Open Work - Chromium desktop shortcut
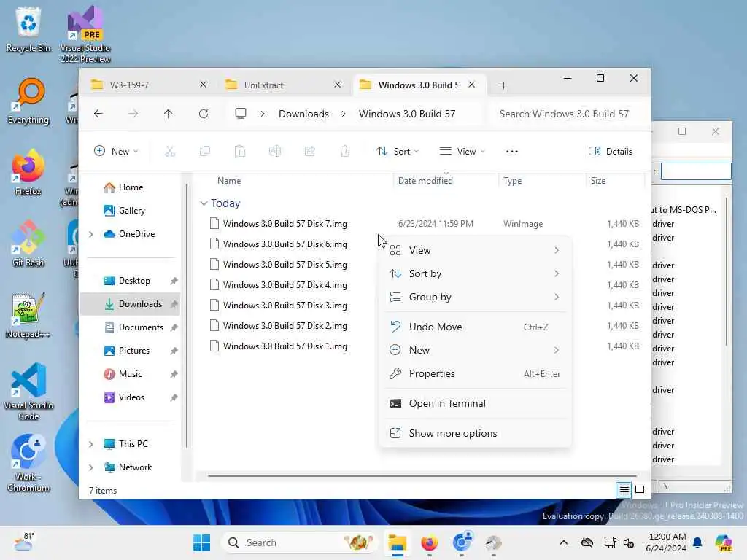Screen dimensions: 747x560 pos(28,463)
